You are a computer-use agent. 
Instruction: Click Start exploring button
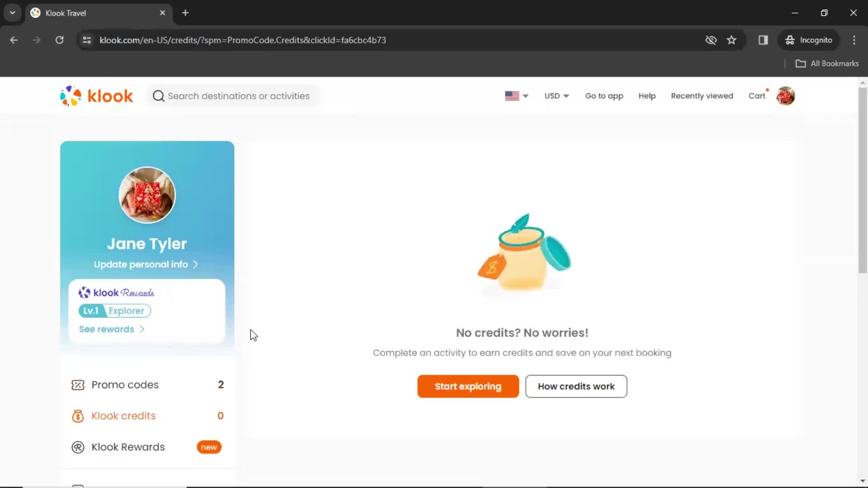(468, 386)
